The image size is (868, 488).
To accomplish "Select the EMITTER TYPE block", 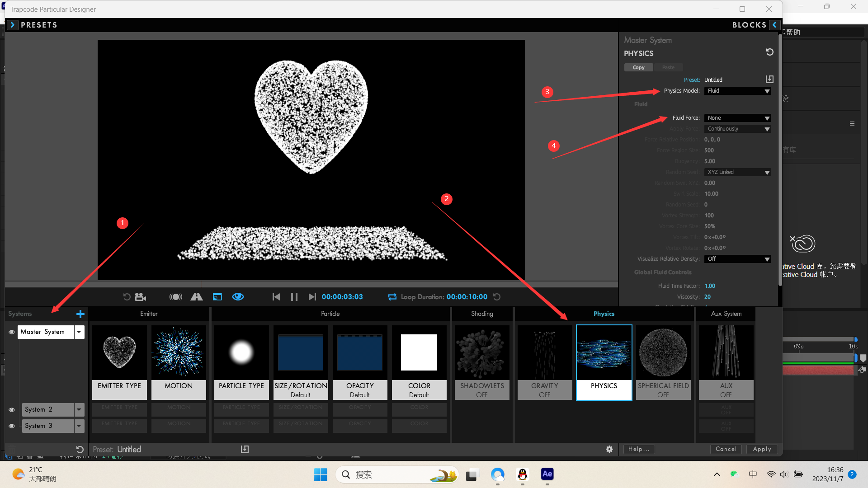I will [x=119, y=362].
